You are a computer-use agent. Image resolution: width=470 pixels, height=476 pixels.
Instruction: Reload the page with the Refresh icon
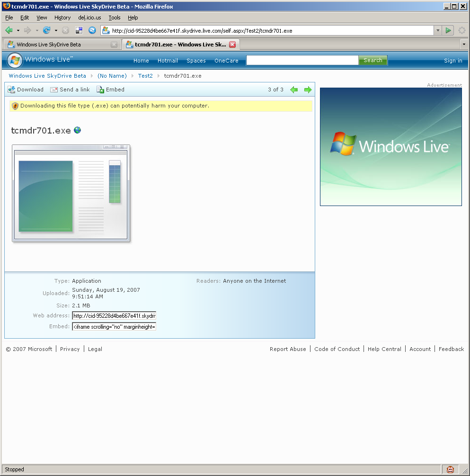[x=46, y=30]
